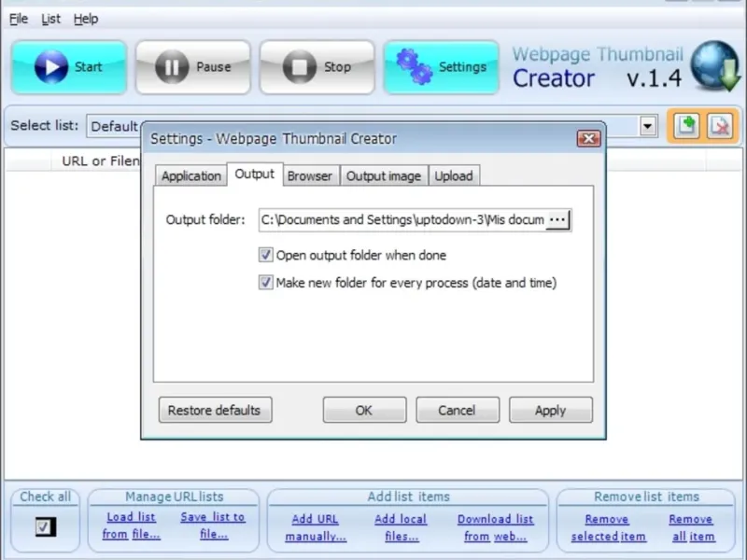747x560 pixels.
Task: Open the Help menu
Action: click(86, 19)
